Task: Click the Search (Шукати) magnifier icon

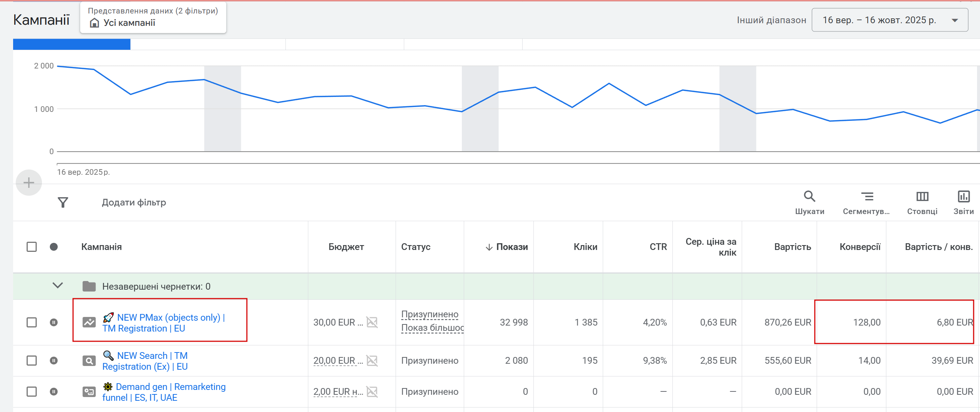Action: [x=809, y=196]
